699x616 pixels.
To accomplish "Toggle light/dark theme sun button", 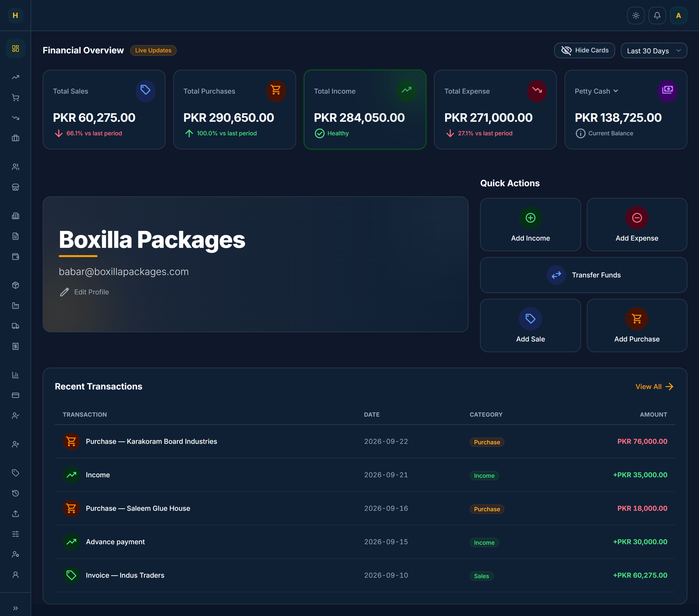I will click(636, 15).
